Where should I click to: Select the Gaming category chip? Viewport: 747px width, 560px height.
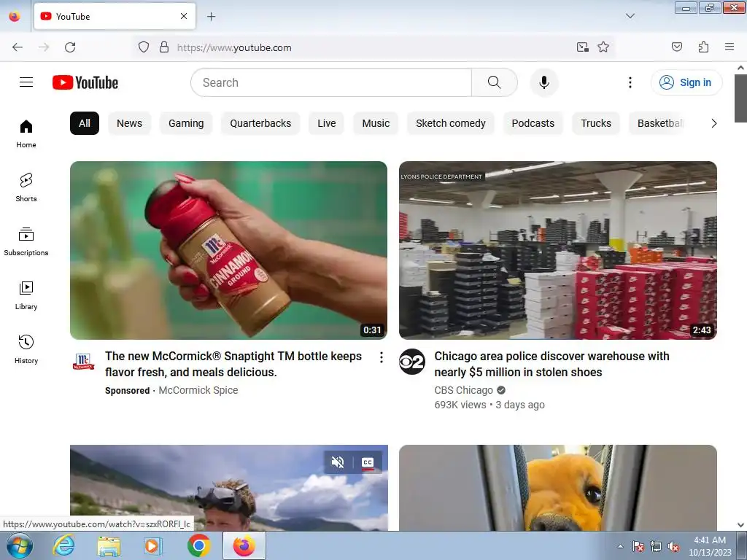pos(186,123)
